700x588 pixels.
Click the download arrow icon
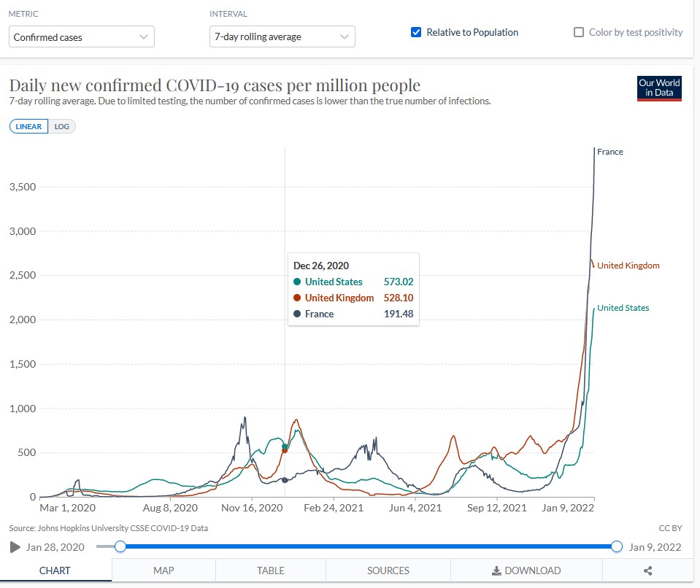pyautogui.click(x=496, y=570)
